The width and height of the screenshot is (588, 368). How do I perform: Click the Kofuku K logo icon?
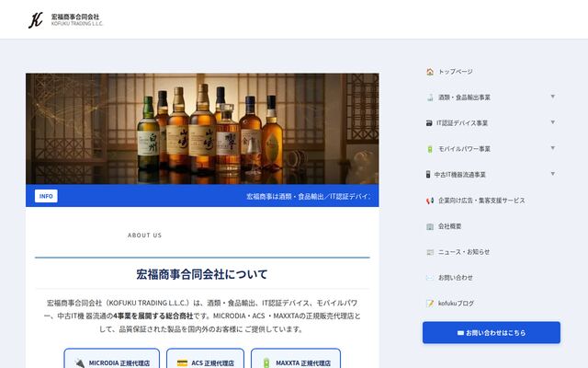pos(36,20)
